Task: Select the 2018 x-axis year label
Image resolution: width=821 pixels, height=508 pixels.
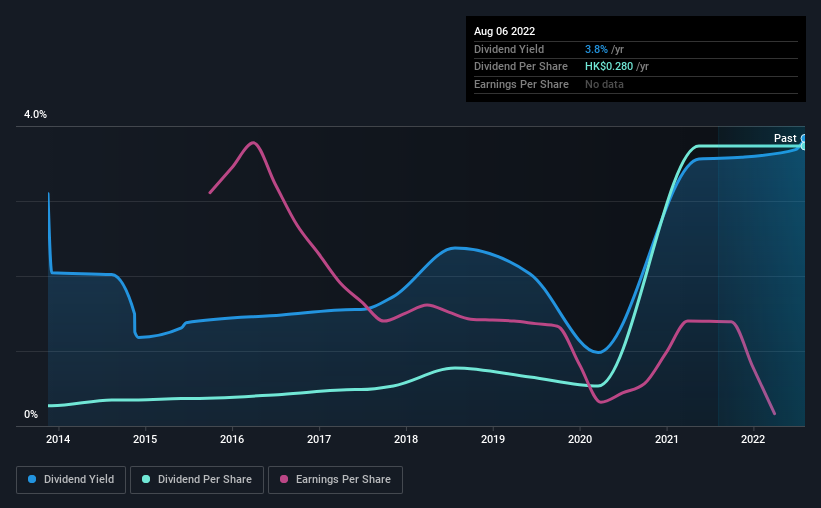Action: click(406, 439)
